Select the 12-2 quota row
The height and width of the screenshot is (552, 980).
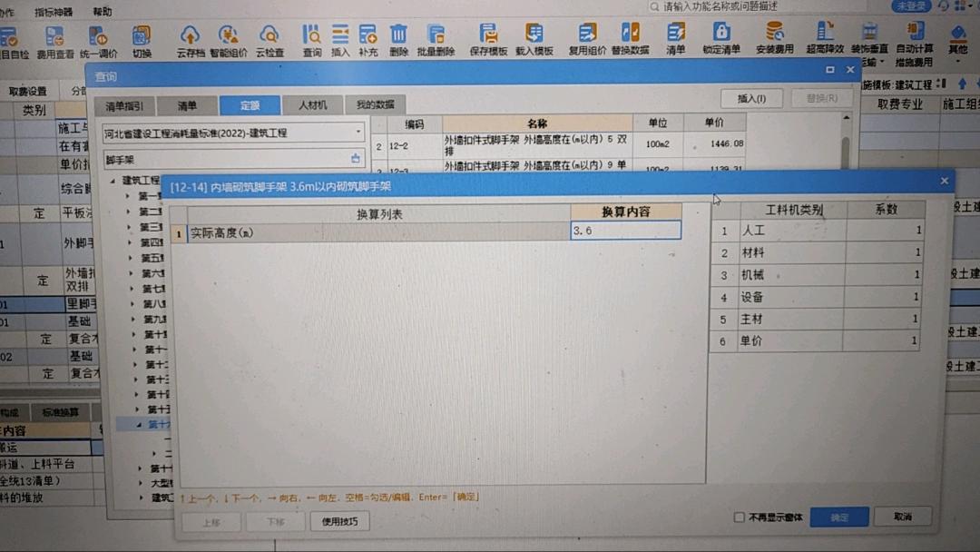[559, 144]
